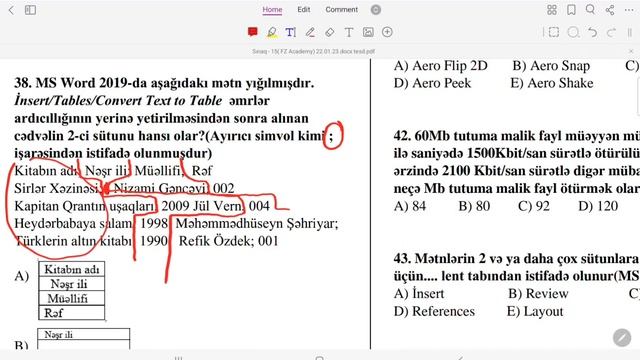The image size is (640, 360).
Task: Click answer 'C) 92'
Action: click(534, 206)
